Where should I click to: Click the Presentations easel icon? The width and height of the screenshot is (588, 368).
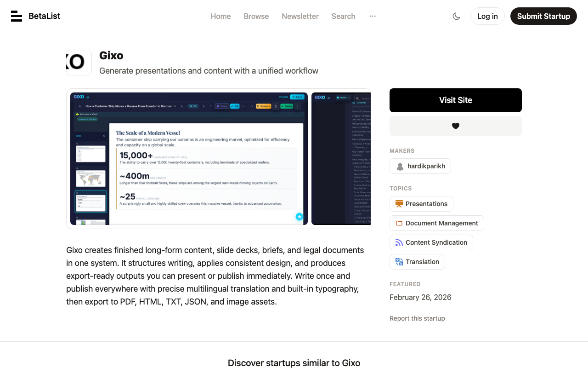pos(399,204)
